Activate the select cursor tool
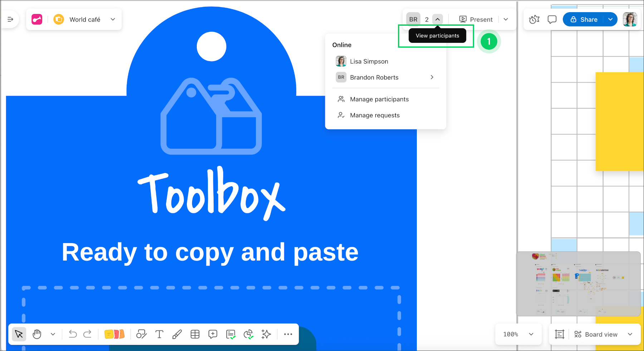 point(19,334)
